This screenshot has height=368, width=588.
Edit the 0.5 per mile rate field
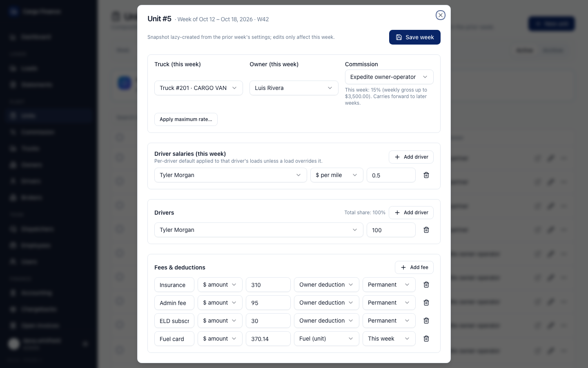point(391,175)
